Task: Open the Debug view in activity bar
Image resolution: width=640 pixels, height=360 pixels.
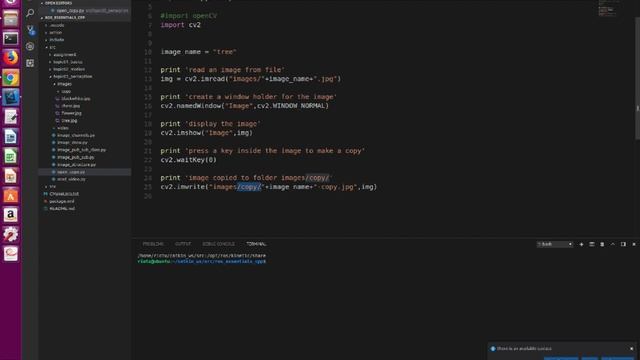Action: pyautogui.click(x=30, y=47)
